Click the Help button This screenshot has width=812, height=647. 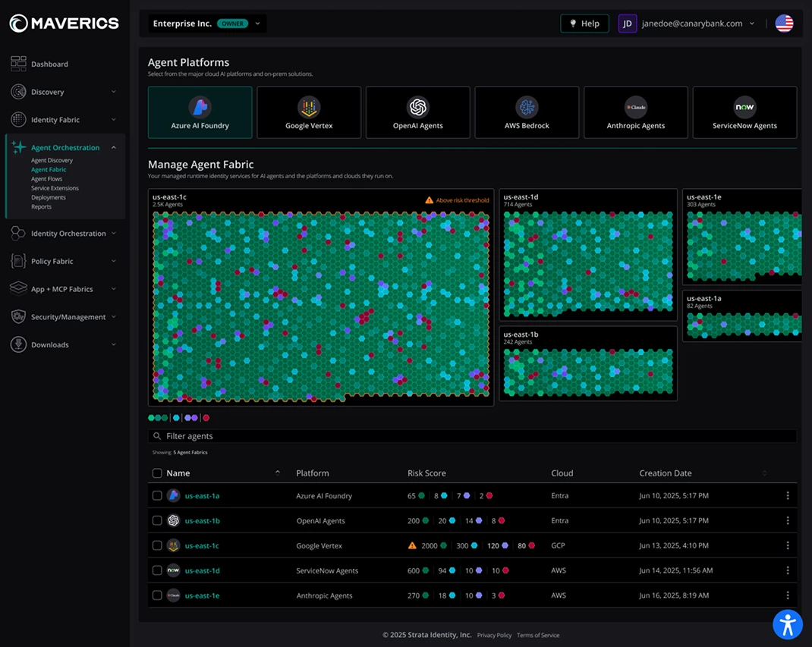(584, 24)
